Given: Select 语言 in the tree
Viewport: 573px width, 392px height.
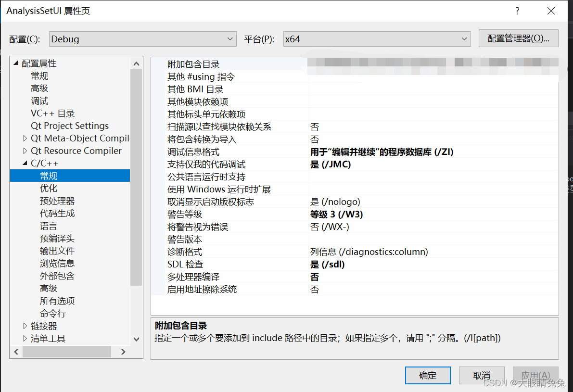Looking at the screenshot, I should click(49, 226).
